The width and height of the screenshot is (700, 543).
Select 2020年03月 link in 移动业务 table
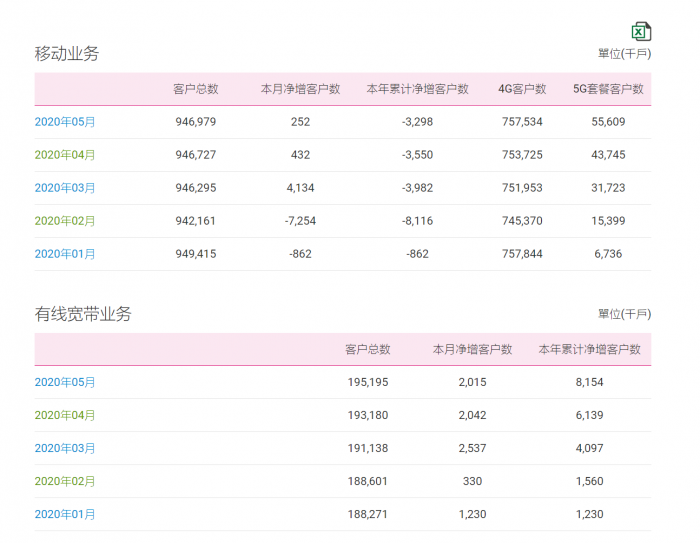point(65,188)
